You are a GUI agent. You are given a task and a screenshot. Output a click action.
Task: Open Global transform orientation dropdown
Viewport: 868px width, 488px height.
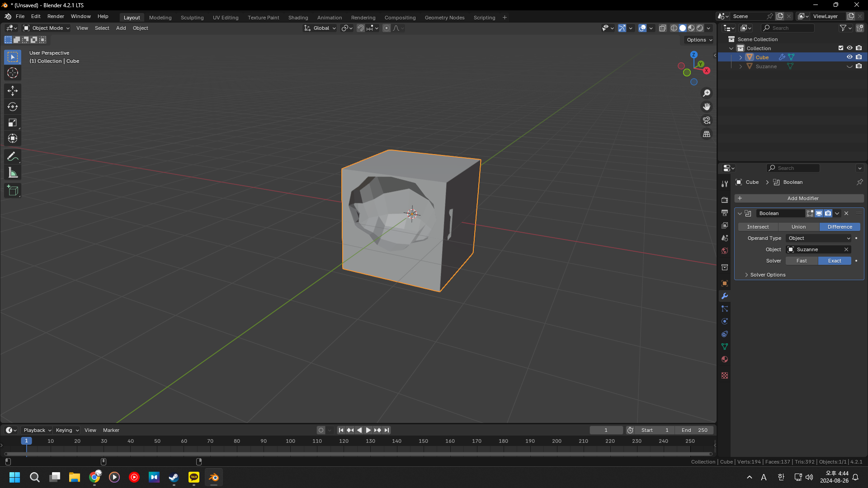320,28
